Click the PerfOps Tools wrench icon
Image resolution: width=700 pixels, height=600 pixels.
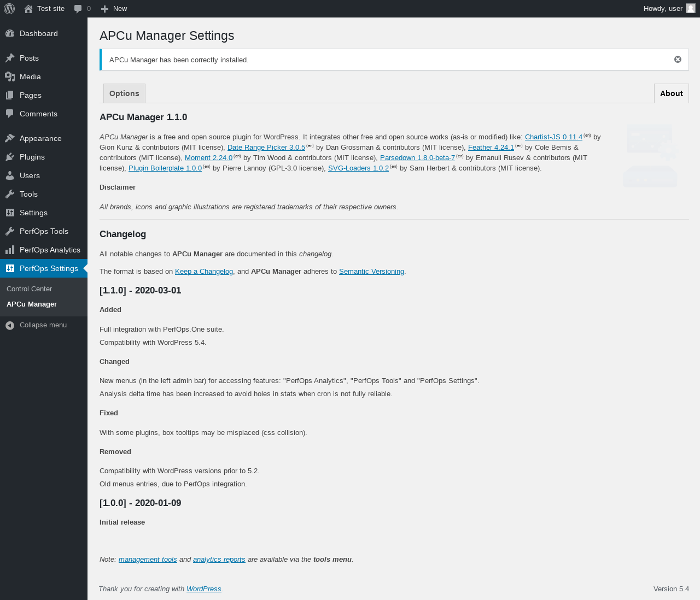coord(10,231)
